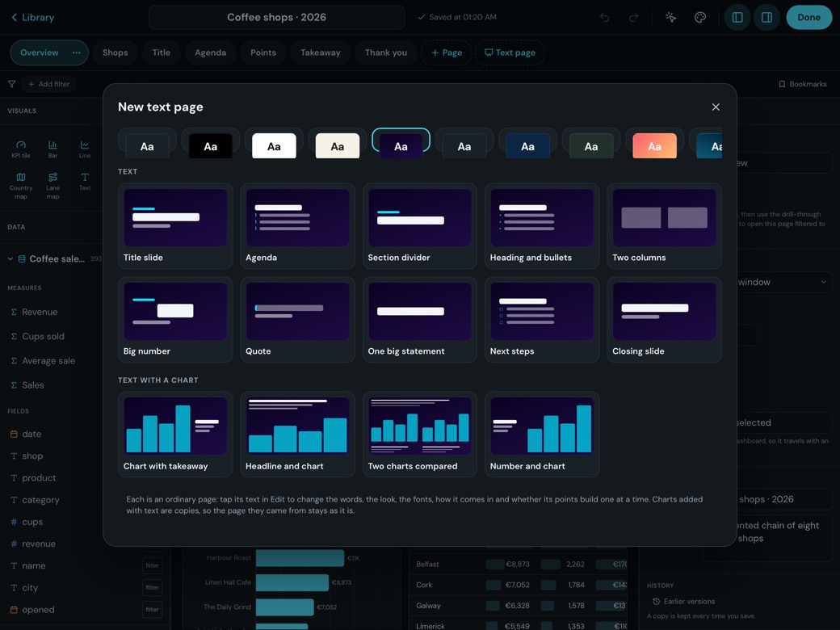Click filter button beside the city field
The image size is (840, 630).
click(x=152, y=588)
